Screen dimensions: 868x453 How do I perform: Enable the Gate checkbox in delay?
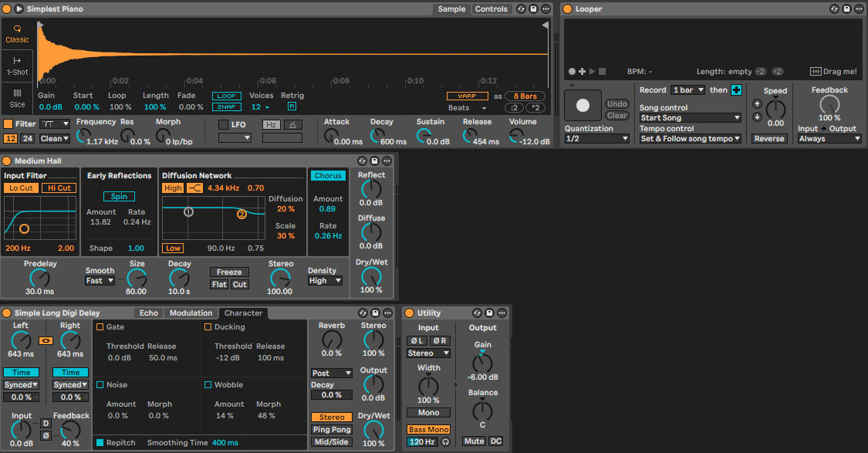[x=100, y=326]
